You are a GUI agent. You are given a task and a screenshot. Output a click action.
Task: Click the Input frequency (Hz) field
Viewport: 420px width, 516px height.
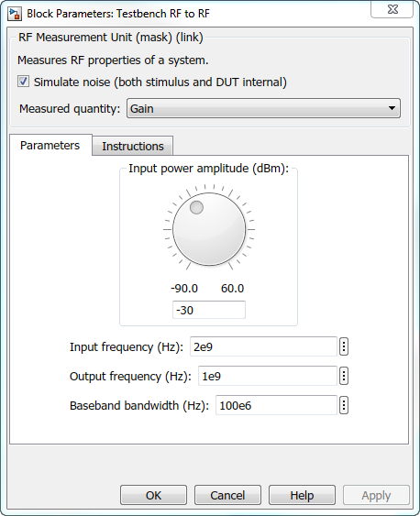click(263, 346)
